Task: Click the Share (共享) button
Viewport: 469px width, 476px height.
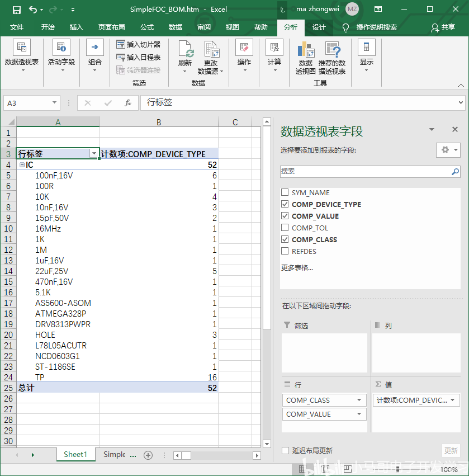Action: click(443, 27)
